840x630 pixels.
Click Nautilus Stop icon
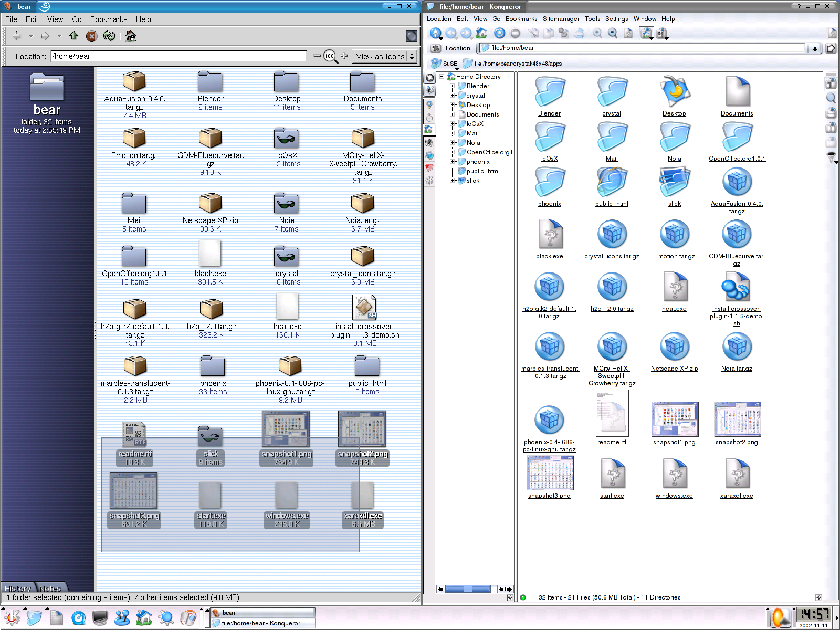pos(92,36)
